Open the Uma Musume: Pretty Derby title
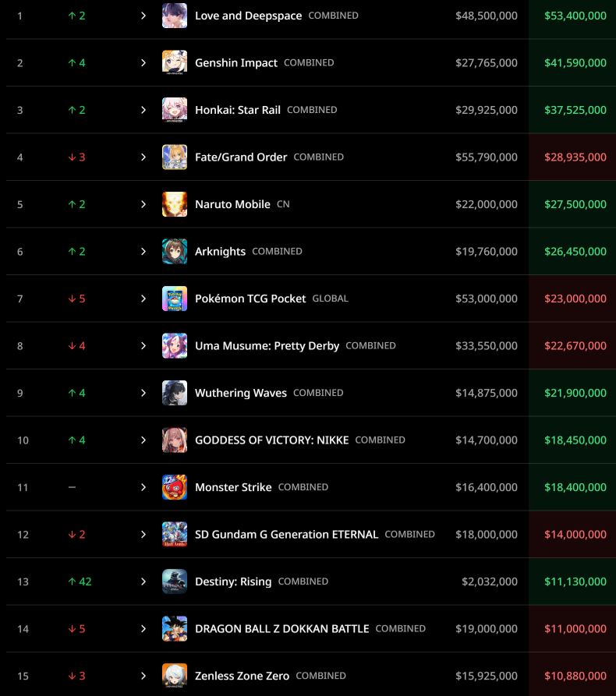 [267, 346]
